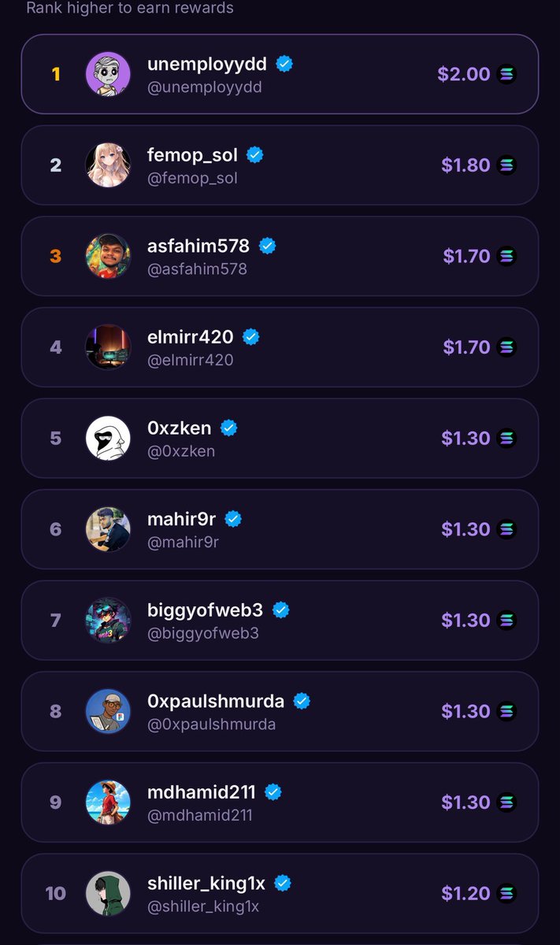
Task: Click the gold rank 1 number
Action: click(x=56, y=74)
